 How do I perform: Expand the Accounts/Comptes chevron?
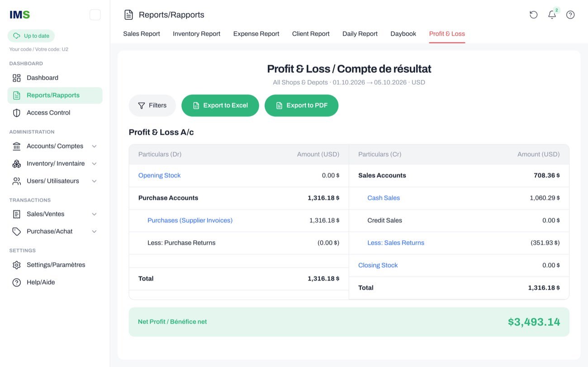[94, 146]
